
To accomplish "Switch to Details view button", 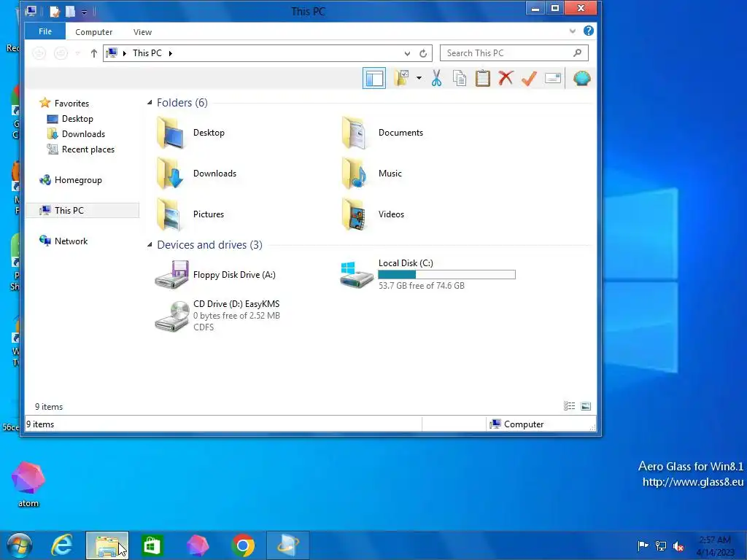I will tap(569, 406).
